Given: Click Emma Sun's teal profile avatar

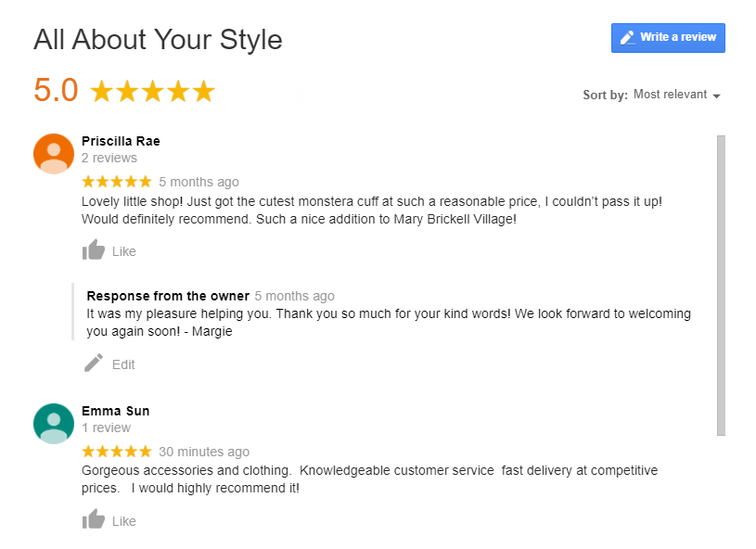Looking at the screenshot, I should [54, 423].
